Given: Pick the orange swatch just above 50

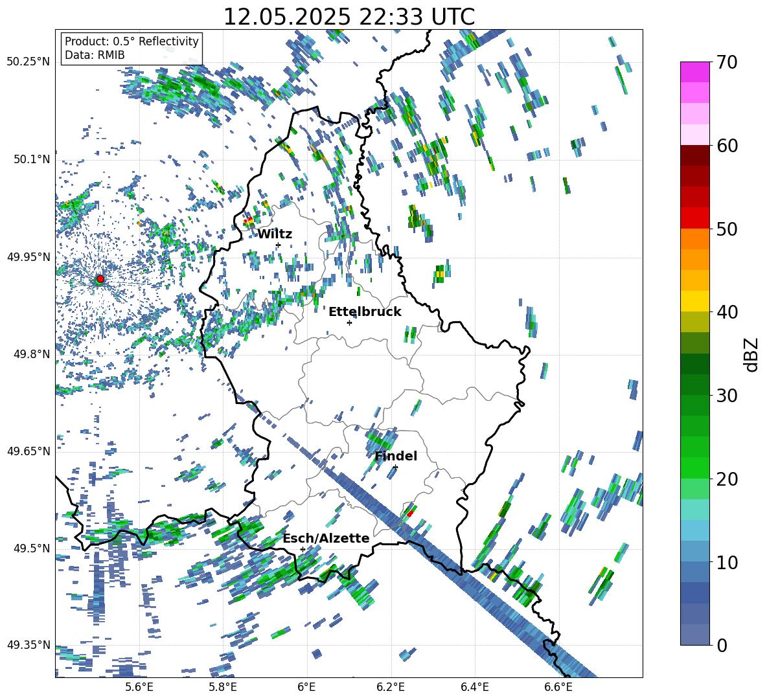Looking at the screenshot, I should click(694, 238).
